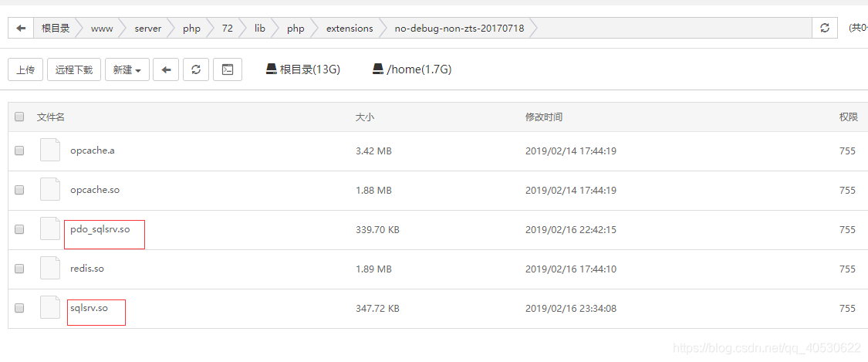The height and width of the screenshot is (362, 868).
Task: Click the 2019/02/16 17:44:10 timestamp
Action: 571,269
